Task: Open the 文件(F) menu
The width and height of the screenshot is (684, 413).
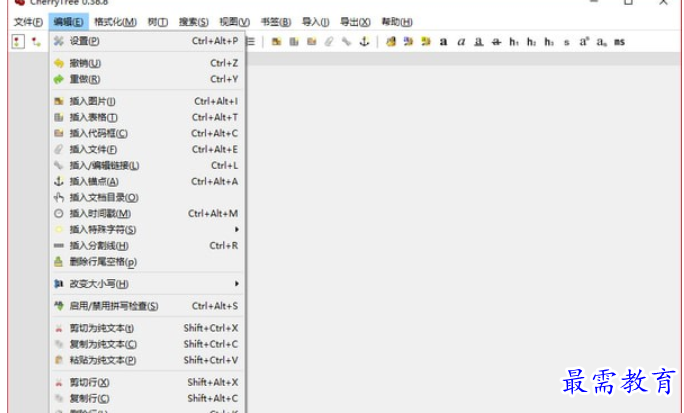Action: 28,22
